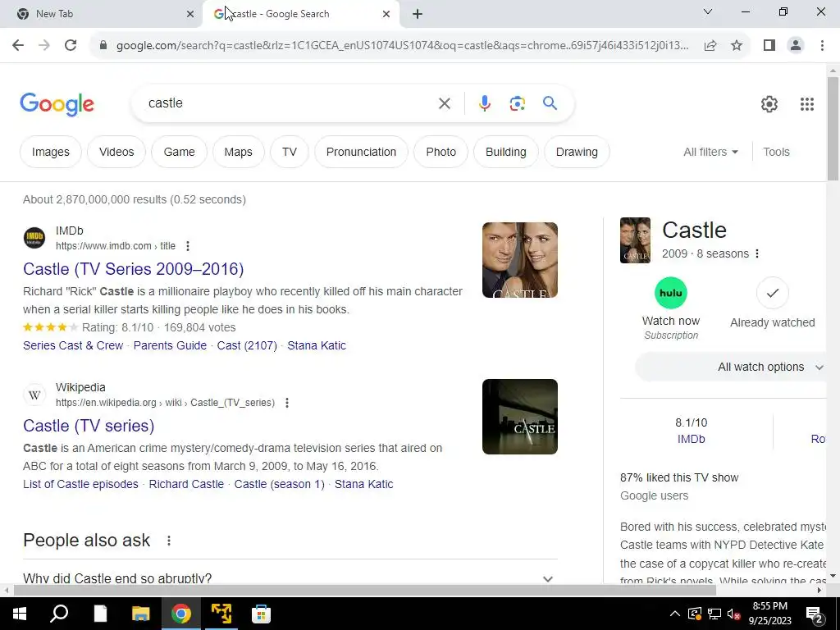Filter results by Images
Viewport: 840px width, 630px height.
tap(50, 152)
